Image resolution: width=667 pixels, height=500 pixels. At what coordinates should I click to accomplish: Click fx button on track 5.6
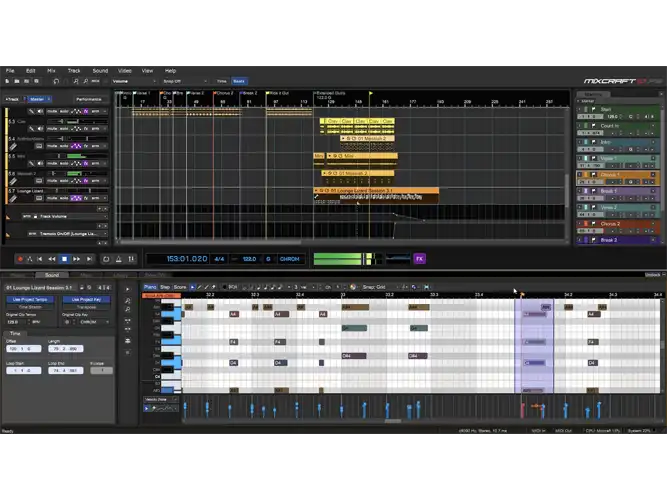pyautogui.click(x=86, y=181)
